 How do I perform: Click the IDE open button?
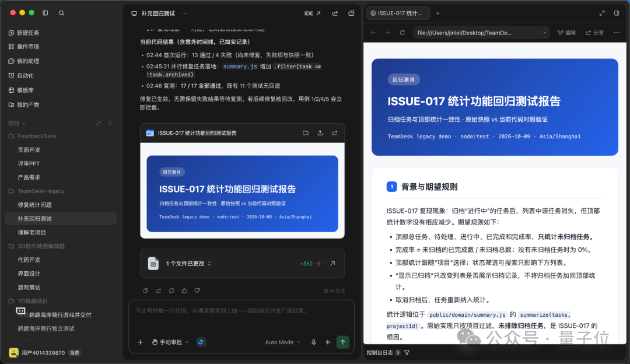313,13
